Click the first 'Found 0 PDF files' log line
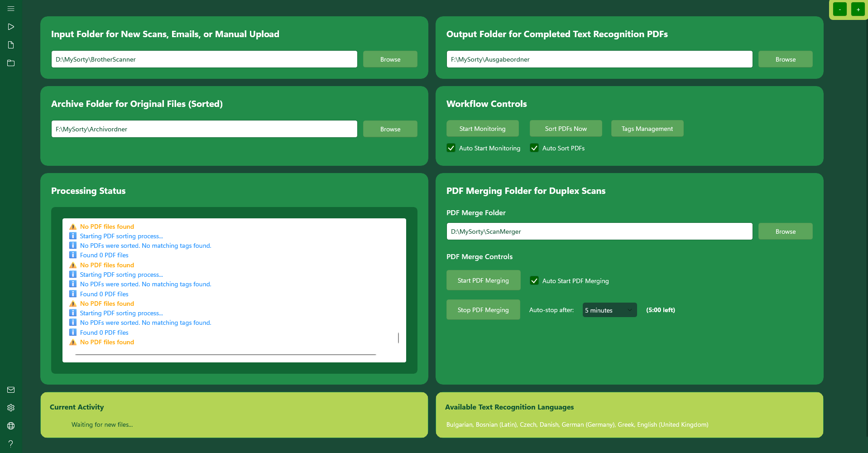 104,255
